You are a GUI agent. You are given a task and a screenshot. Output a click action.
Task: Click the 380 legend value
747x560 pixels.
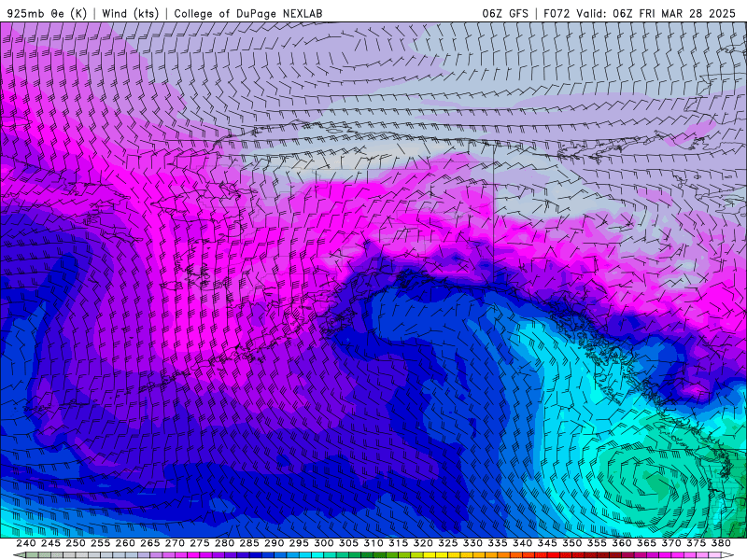coord(720,543)
